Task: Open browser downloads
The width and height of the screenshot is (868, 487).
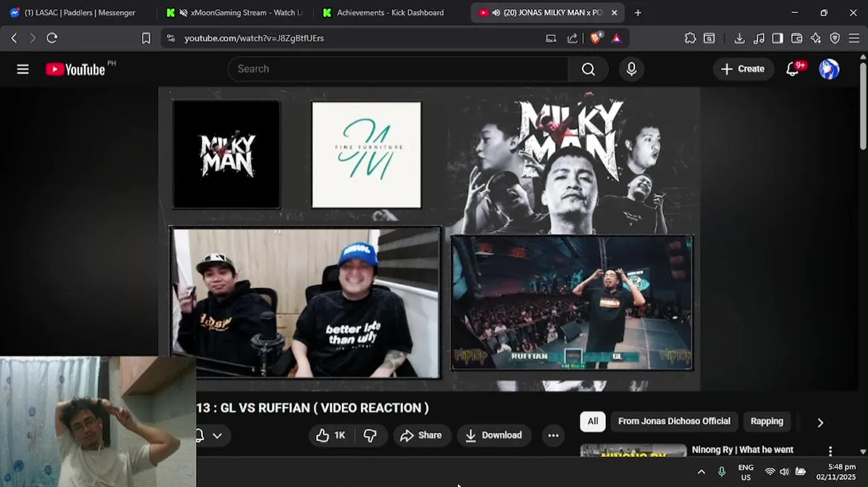Action: (x=740, y=38)
